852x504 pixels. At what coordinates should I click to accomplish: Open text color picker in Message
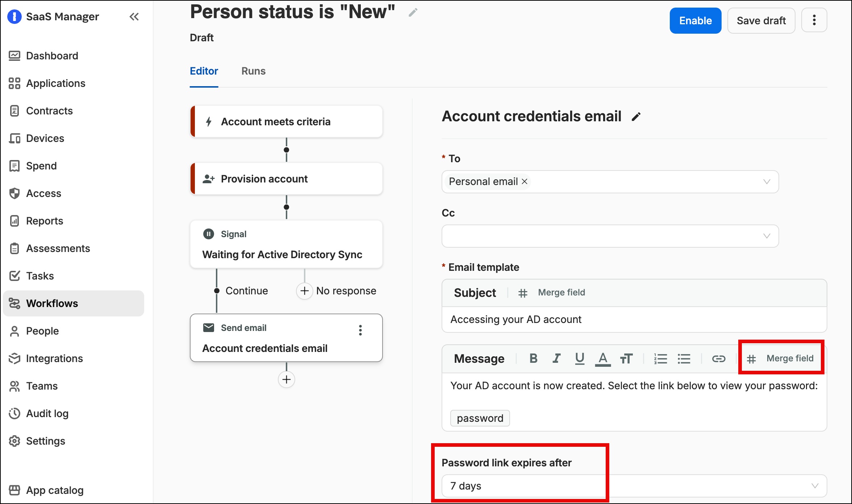(x=603, y=359)
